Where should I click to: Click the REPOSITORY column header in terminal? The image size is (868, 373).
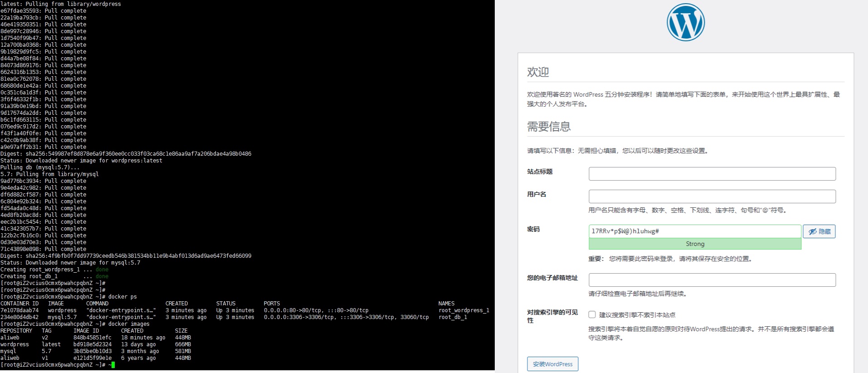[16, 331]
